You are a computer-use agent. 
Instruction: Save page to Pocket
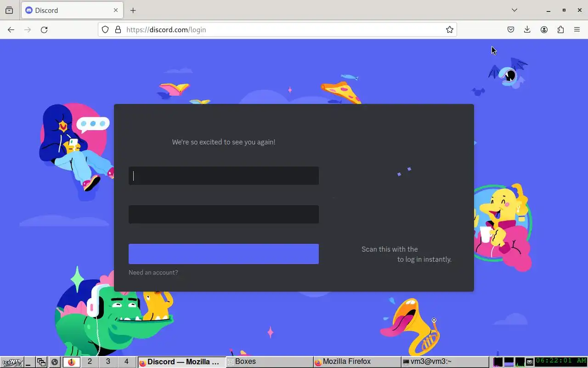click(x=511, y=29)
